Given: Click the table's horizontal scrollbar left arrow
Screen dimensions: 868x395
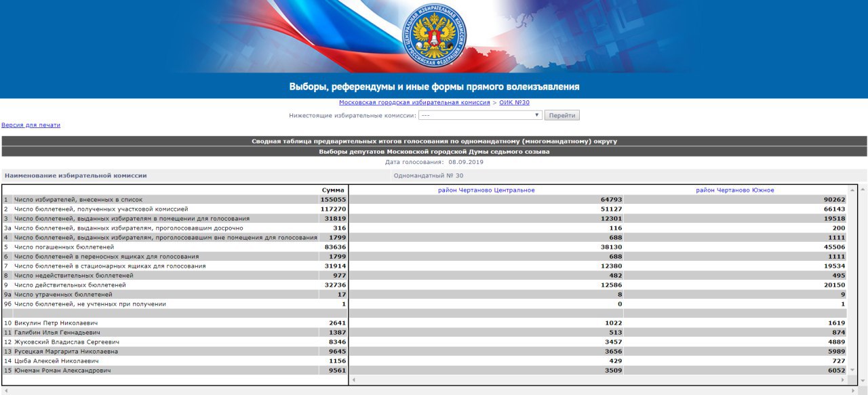Looking at the screenshot, I should [x=354, y=380].
